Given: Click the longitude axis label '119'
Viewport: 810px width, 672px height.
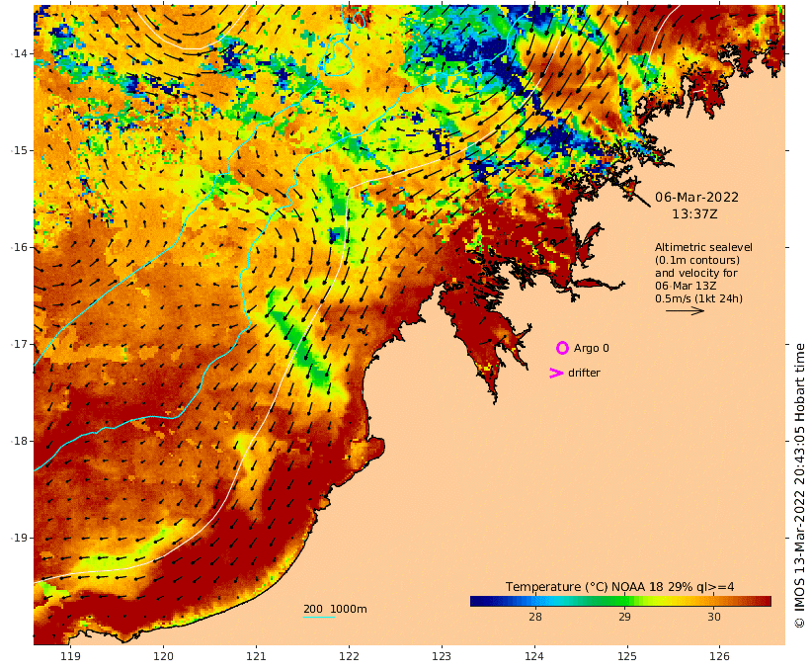Looking at the screenshot, I should (x=71, y=656).
